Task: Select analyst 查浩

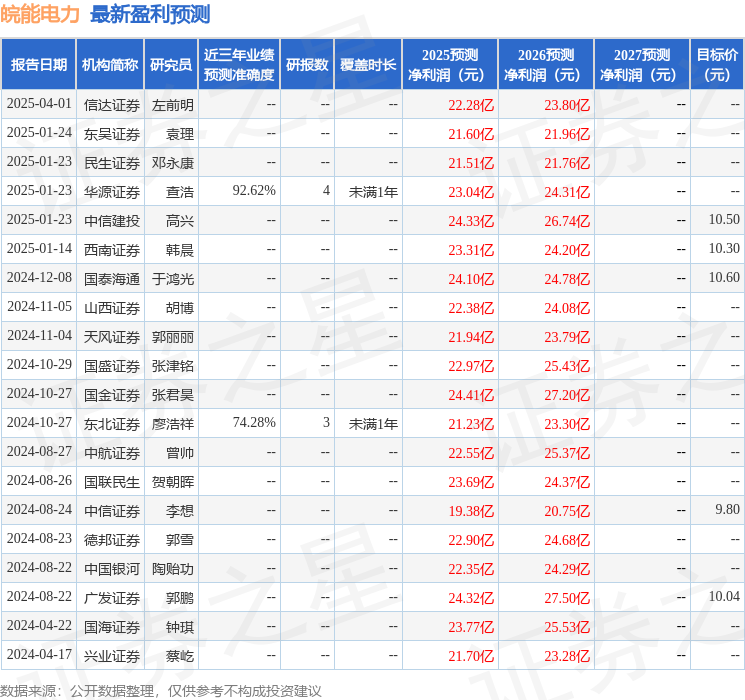Action: [180, 192]
